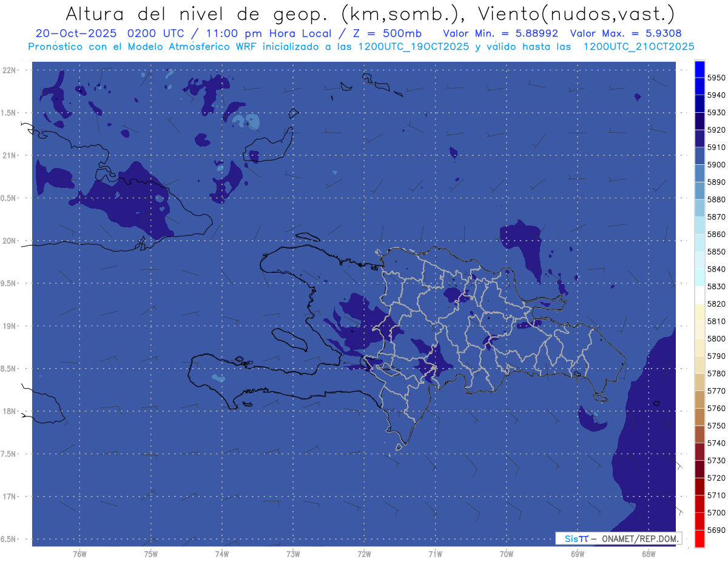Click the 75W longitude axis label
Image resolution: width=728 pixels, height=562 pixels.
[151, 554]
